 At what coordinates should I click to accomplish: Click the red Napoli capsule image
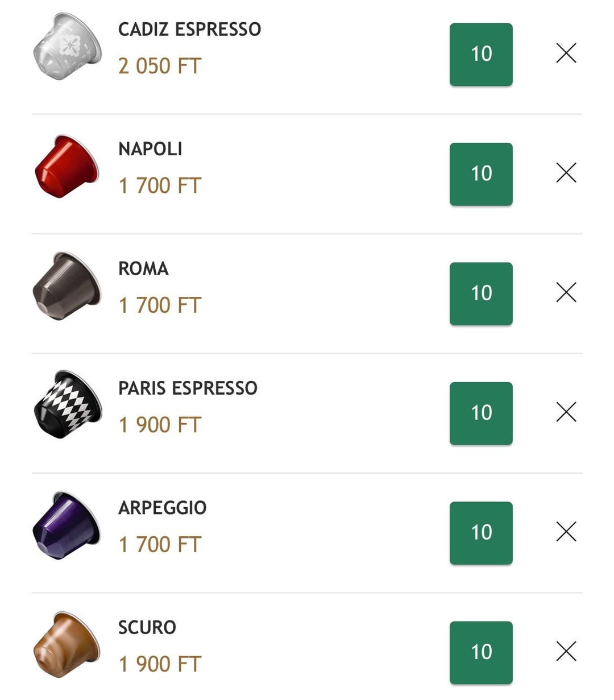coord(67,166)
